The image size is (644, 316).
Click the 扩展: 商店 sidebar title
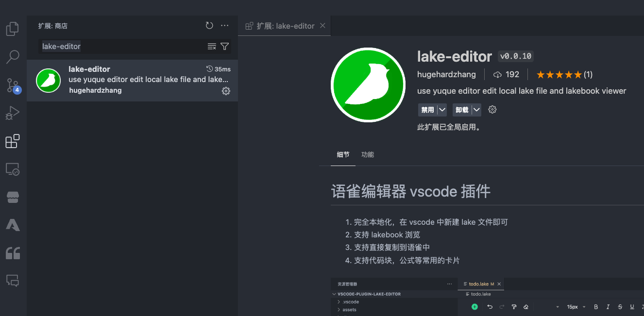tap(53, 26)
